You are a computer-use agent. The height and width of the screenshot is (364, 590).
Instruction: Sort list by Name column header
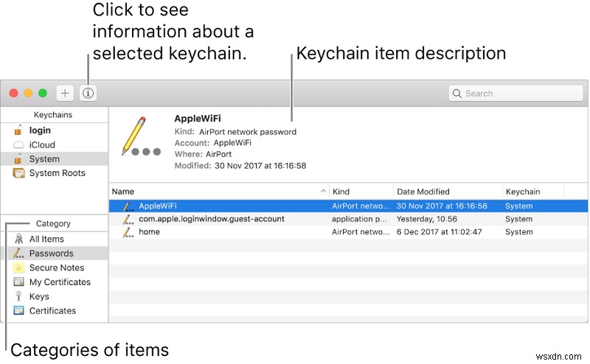coord(214,192)
